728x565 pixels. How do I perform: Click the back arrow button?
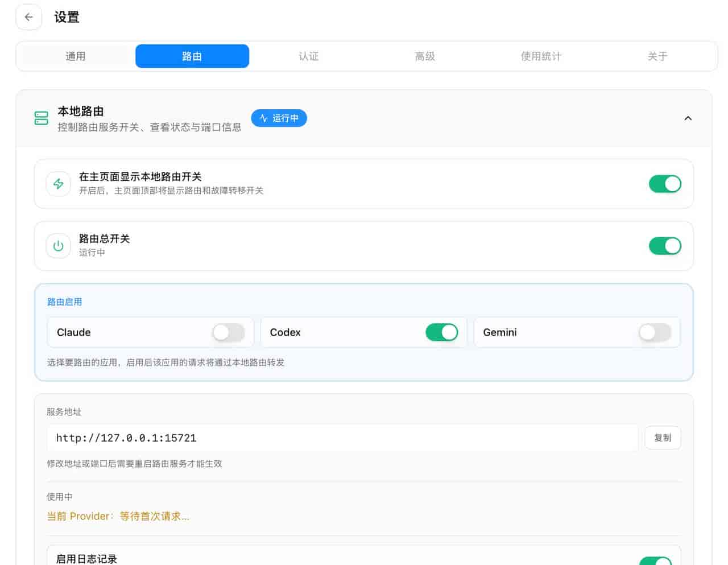(x=28, y=17)
